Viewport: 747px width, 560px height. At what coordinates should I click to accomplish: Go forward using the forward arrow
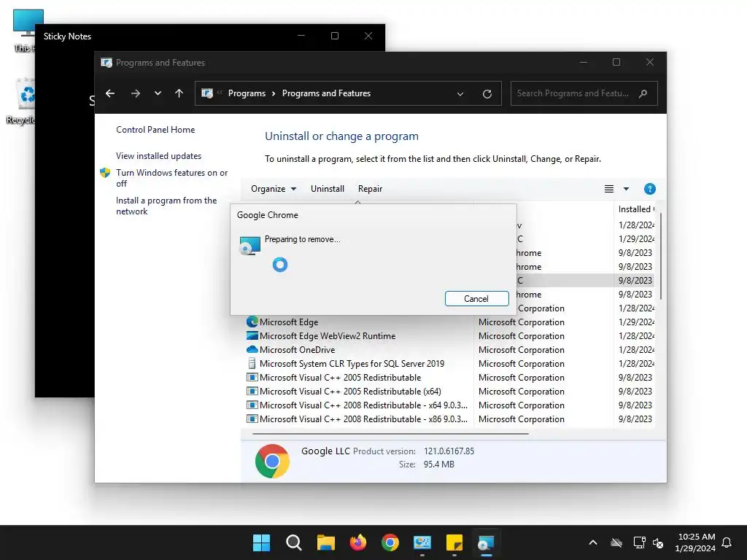(135, 93)
